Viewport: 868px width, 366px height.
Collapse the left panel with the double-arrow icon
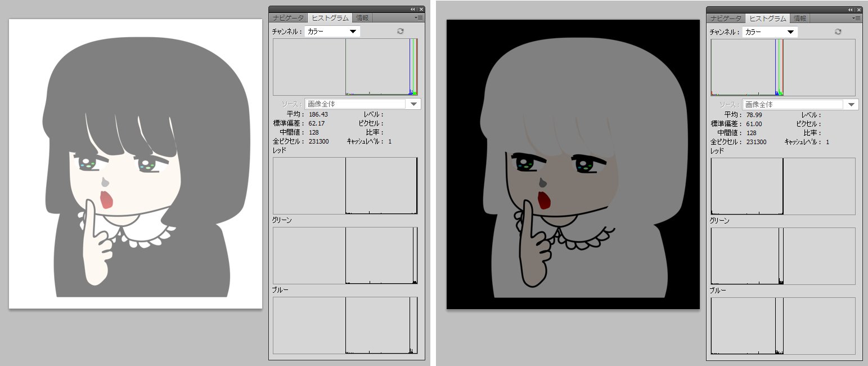pos(413,9)
